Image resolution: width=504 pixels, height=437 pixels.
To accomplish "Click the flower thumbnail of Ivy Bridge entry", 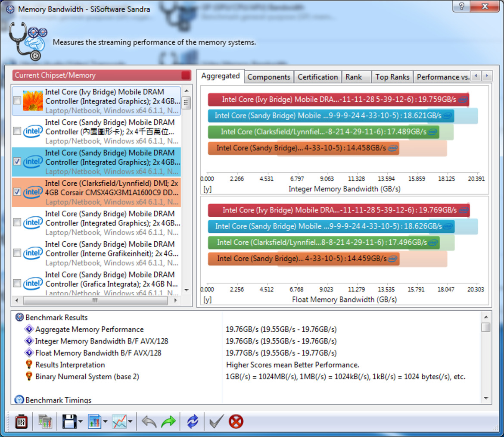I will click(33, 101).
